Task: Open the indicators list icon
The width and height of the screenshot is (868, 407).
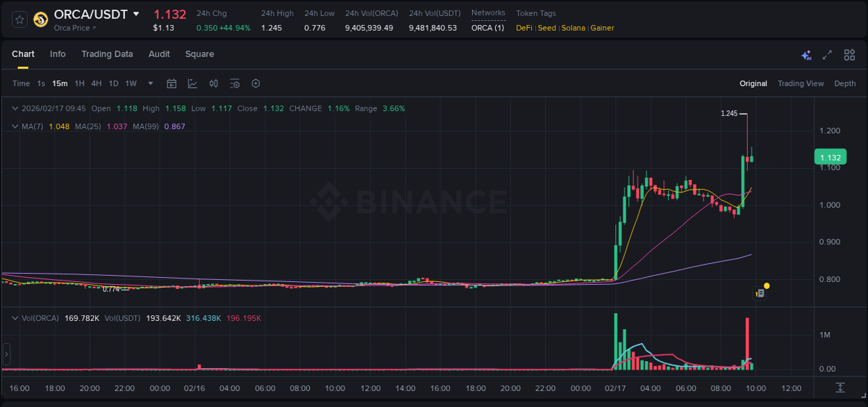Action: (x=235, y=83)
